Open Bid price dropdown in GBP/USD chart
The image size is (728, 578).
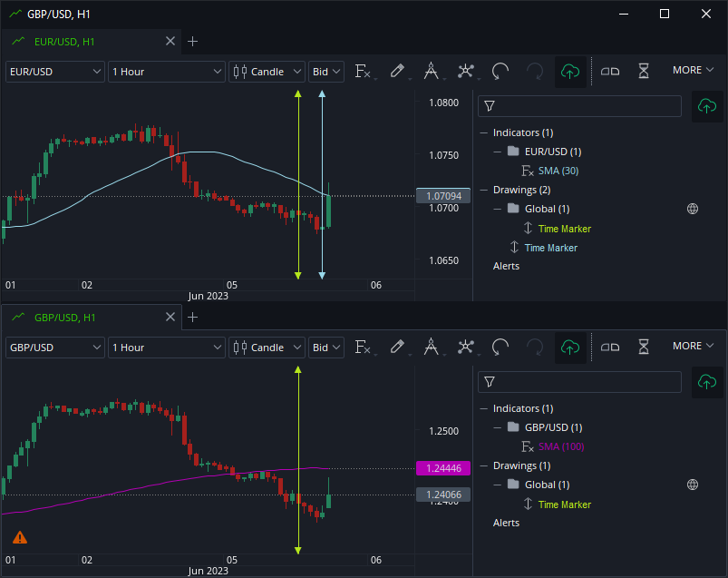point(326,348)
